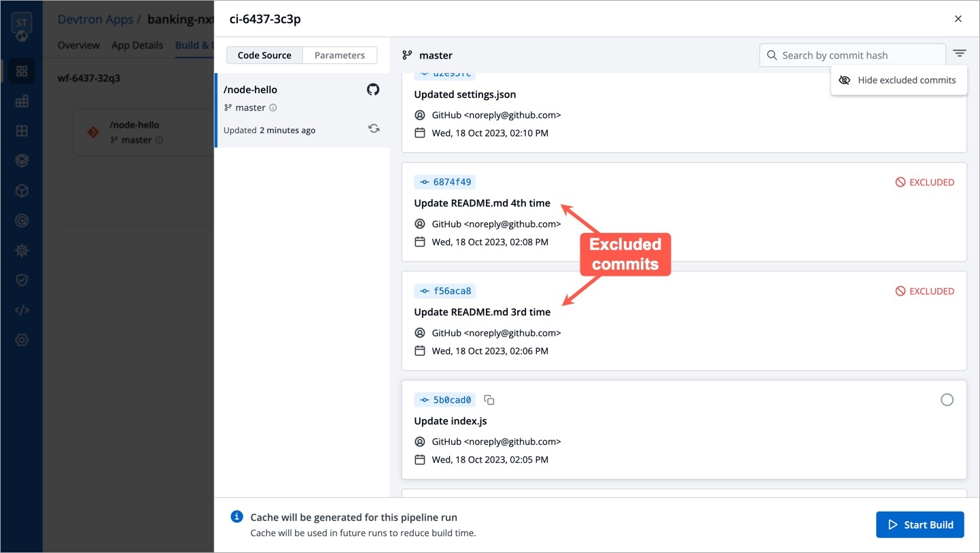This screenshot has height=553, width=980.
Task: Click the Devtron logo in the sidebar
Action: click(x=22, y=26)
